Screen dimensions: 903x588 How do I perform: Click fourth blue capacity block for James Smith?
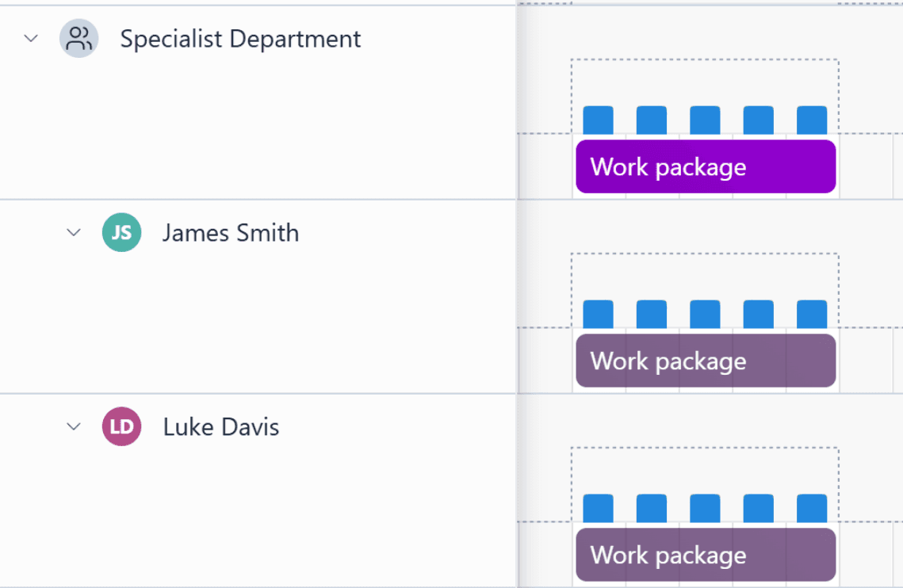point(759,315)
